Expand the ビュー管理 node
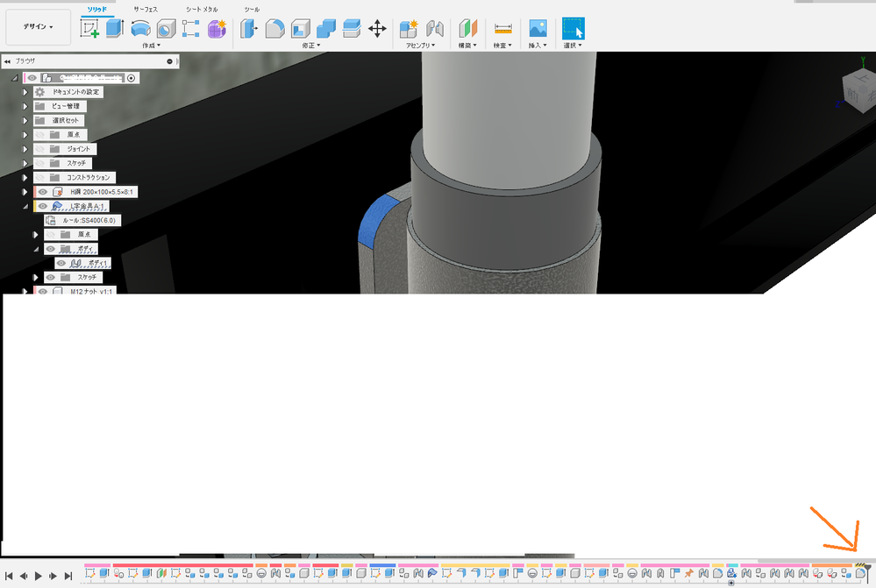 (x=25, y=106)
